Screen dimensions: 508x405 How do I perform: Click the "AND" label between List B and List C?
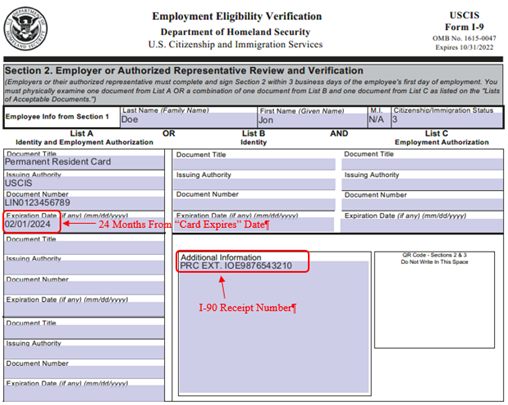point(339,134)
